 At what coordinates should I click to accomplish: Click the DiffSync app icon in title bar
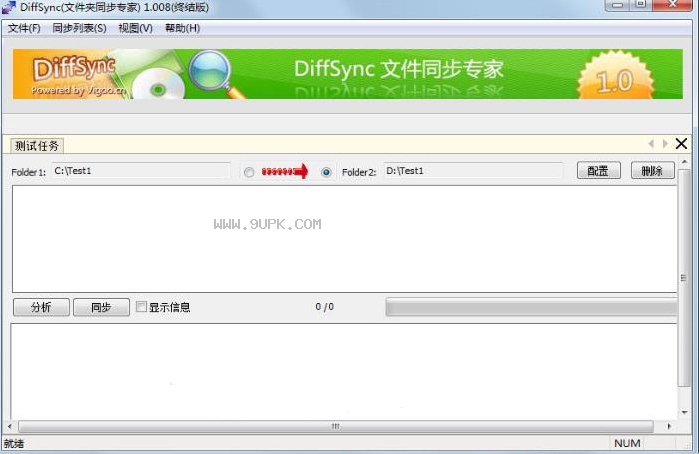pyautogui.click(x=9, y=7)
